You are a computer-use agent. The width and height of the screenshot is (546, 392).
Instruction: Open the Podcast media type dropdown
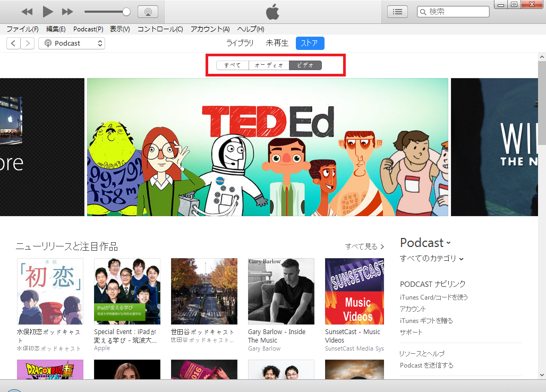[x=72, y=43]
